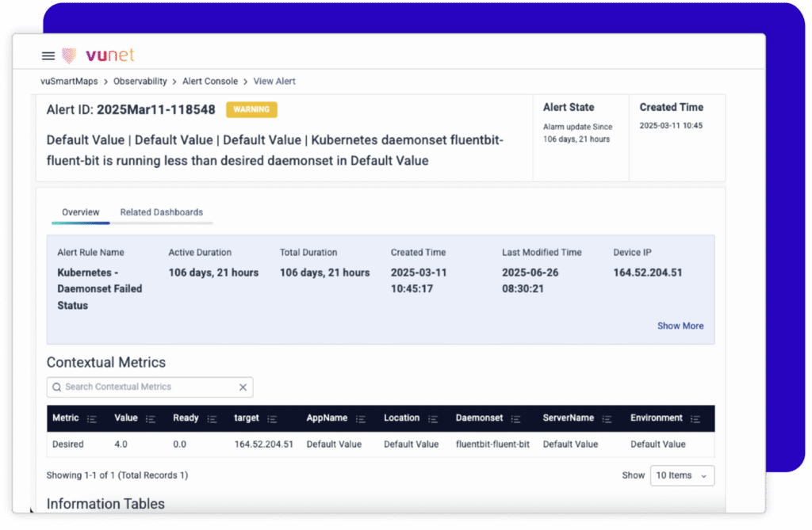Go to Alert Console breadcrumb
Viewport: 812px width, 530px height.
(x=210, y=81)
